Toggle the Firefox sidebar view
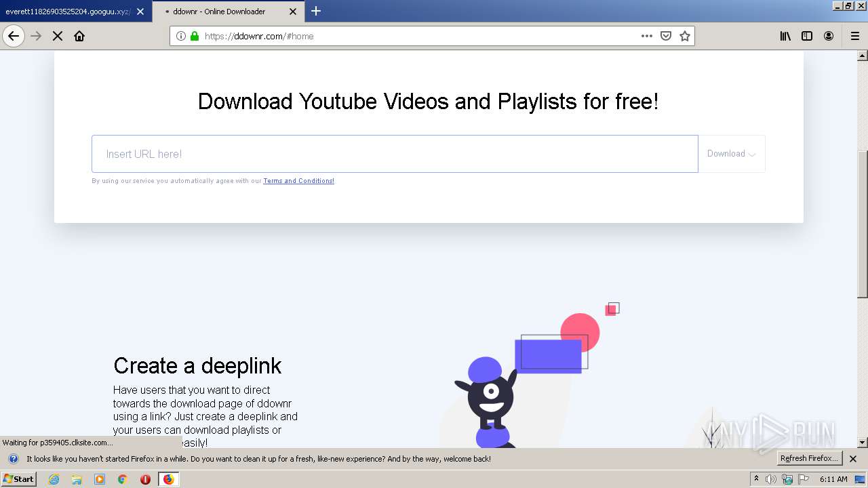The height and width of the screenshot is (488, 868). (x=807, y=36)
